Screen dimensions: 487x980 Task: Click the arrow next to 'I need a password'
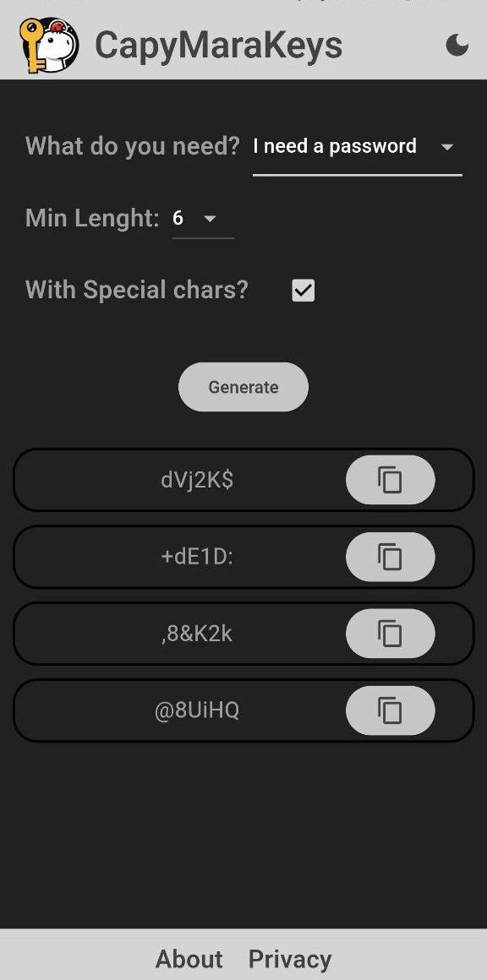(x=446, y=148)
